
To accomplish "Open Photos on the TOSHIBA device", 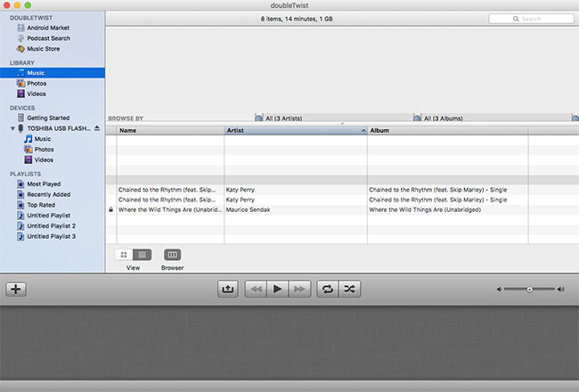I will 44,150.
